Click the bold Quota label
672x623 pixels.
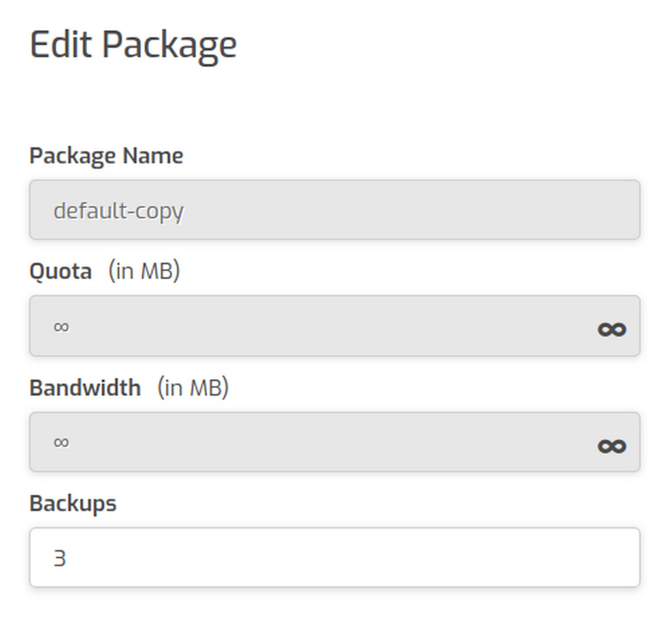(61, 272)
